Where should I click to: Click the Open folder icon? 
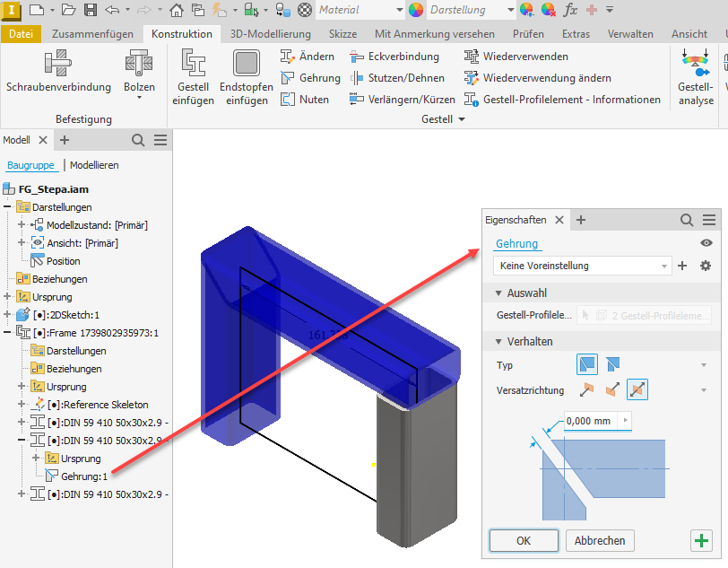pyautogui.click(x=68, y=9)
